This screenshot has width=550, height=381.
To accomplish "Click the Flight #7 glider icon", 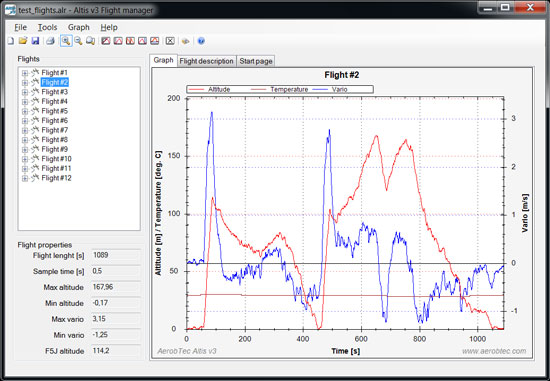I will (35, 130).
